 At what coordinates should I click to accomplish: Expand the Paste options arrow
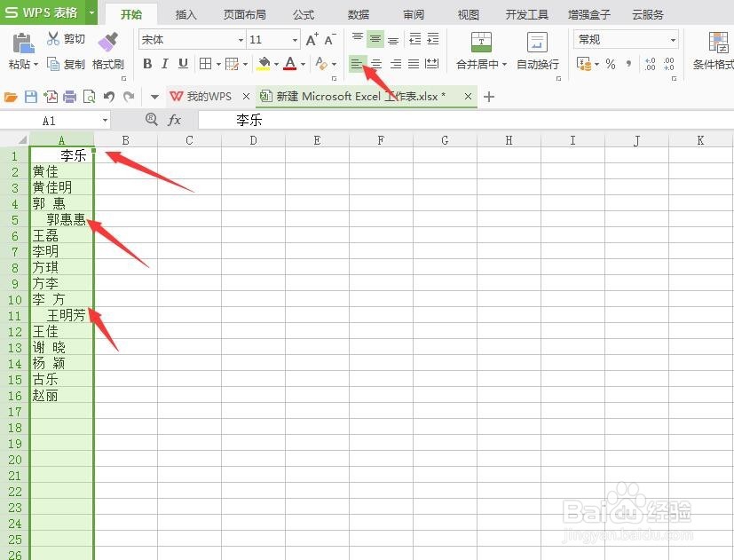pyautogui.click(x=36, y=64)
